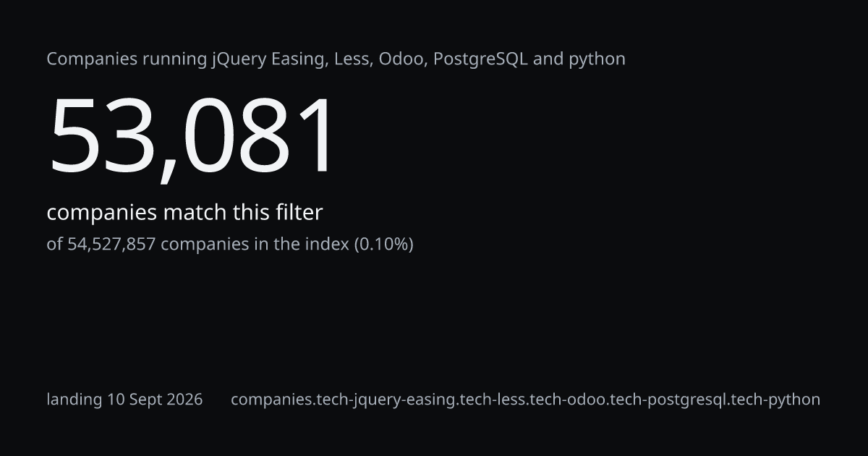Click the 'landing 10 Sept 2026' date
The width and height of the screenshot is (868, 456).
tap(124, 400)
